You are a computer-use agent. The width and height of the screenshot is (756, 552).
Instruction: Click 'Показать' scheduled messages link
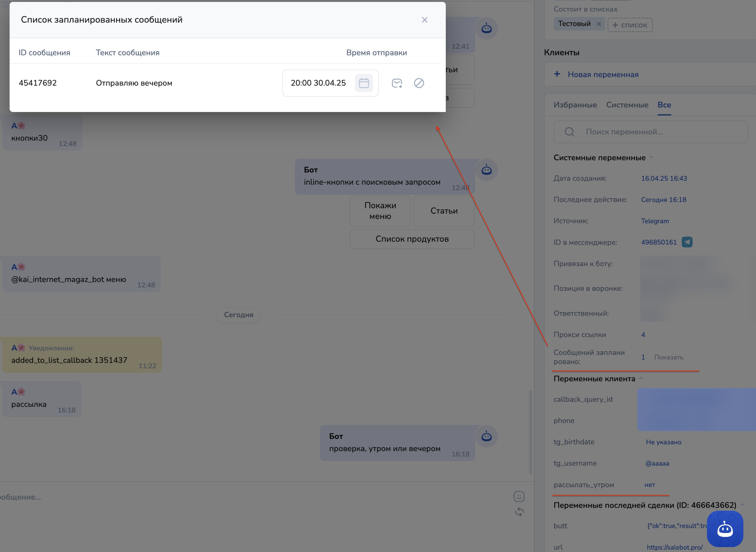(668, 357)
